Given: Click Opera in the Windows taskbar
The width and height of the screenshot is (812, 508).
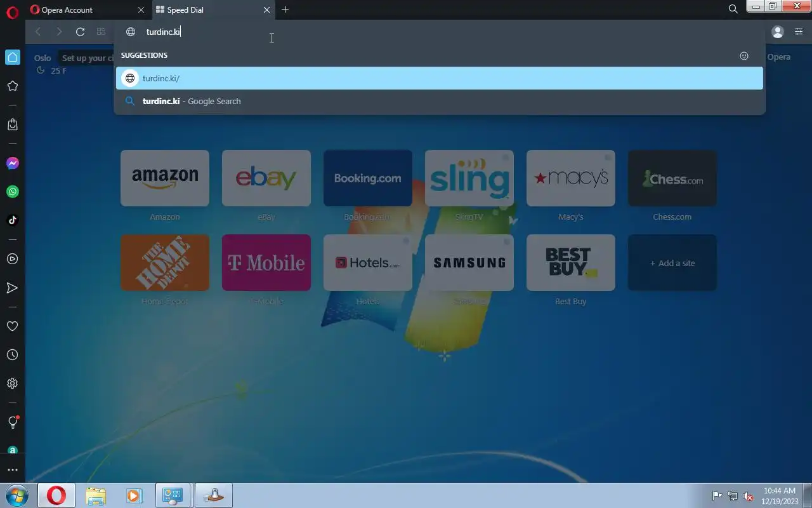Looking at the screenshot, I should tap(56, 495).
